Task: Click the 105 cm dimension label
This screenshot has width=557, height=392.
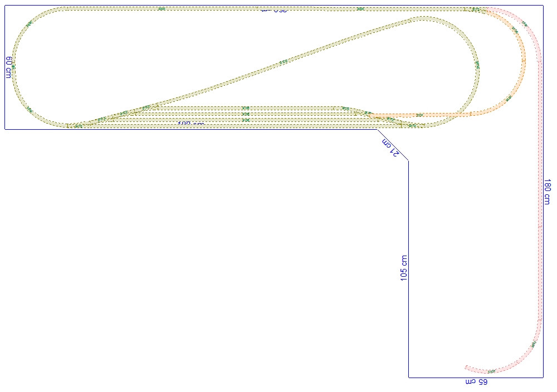Action: coord(404,268)
